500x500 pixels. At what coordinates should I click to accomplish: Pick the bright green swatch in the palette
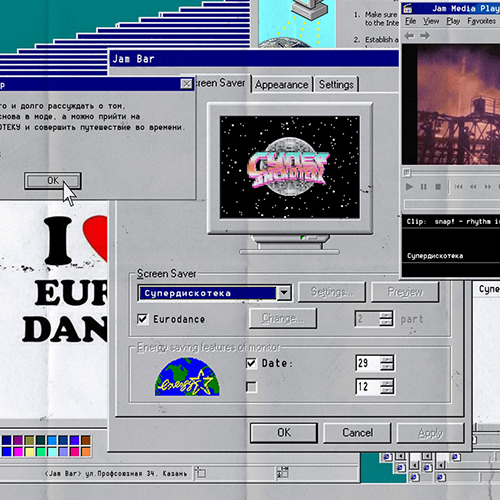click(41, 452)
